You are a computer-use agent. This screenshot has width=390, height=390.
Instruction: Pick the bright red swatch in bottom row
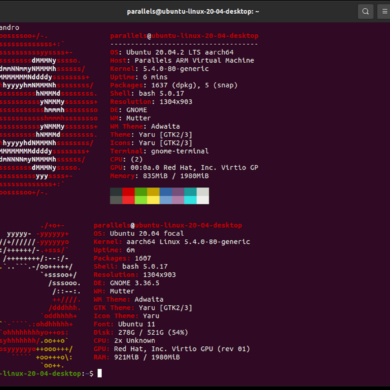128,200
